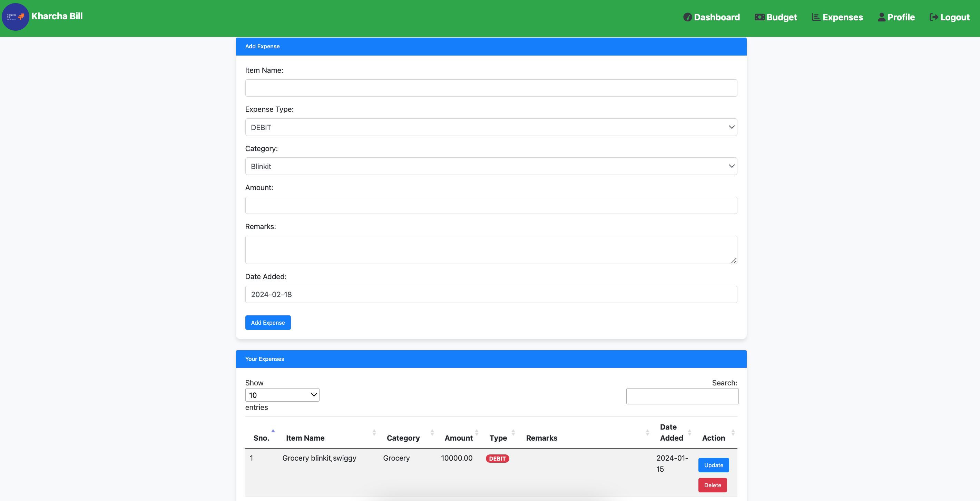Screen dimensions: 980x501
Task: Focus the Item Name input field
Action: point(491,88)
